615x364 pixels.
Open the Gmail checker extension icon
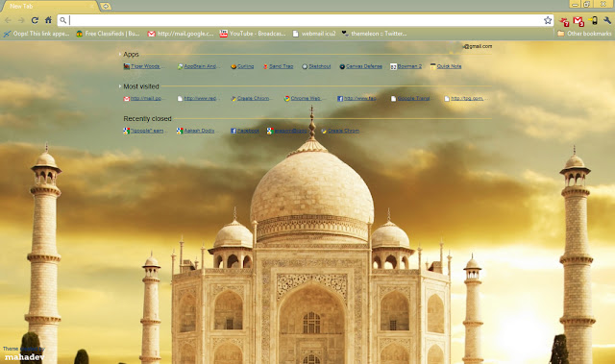578,21
